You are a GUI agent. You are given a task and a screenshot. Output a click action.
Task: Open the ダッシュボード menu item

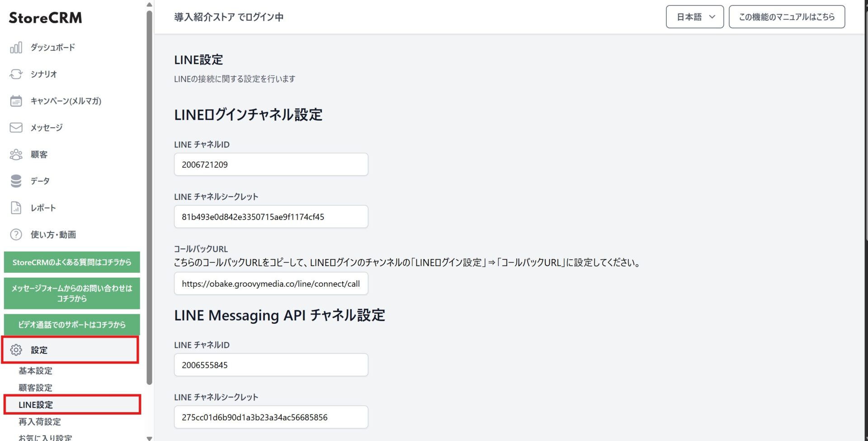52,47
